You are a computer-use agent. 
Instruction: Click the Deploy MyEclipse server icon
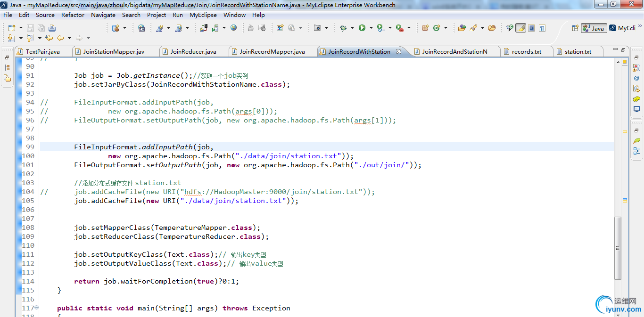click(x=204, y=28)
